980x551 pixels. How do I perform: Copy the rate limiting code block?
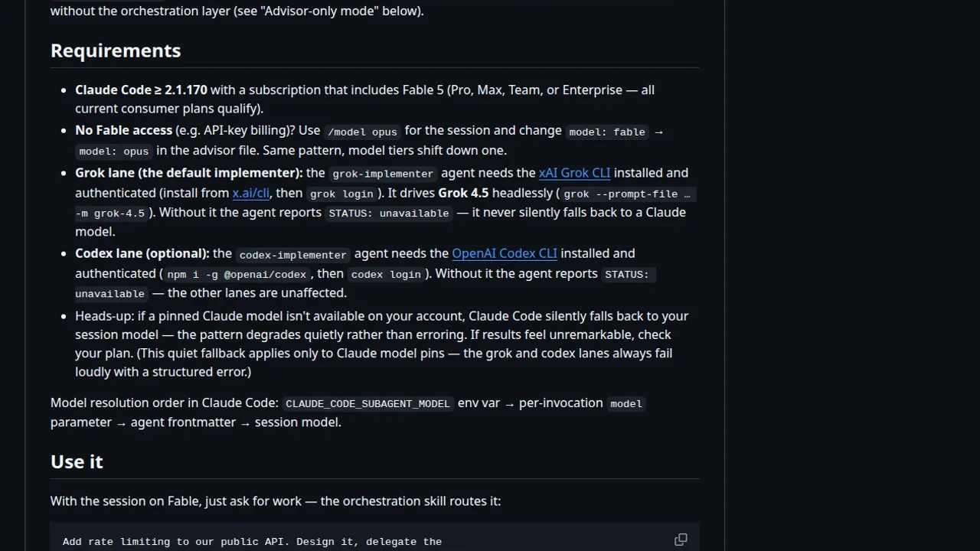point(681,540)
